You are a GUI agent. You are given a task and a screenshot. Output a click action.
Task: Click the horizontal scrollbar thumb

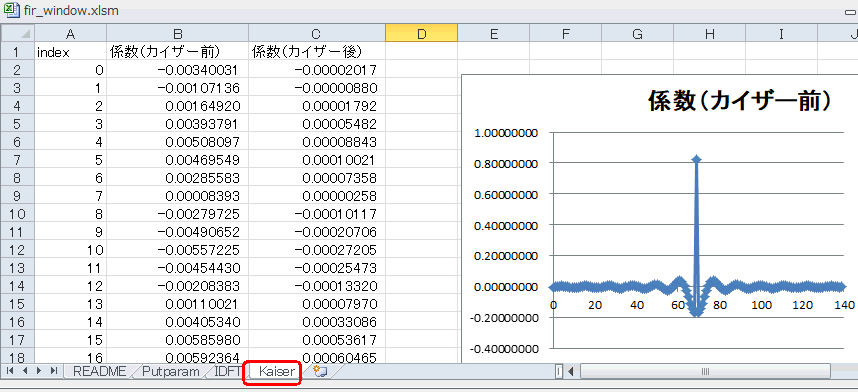[x=705, y=372]
